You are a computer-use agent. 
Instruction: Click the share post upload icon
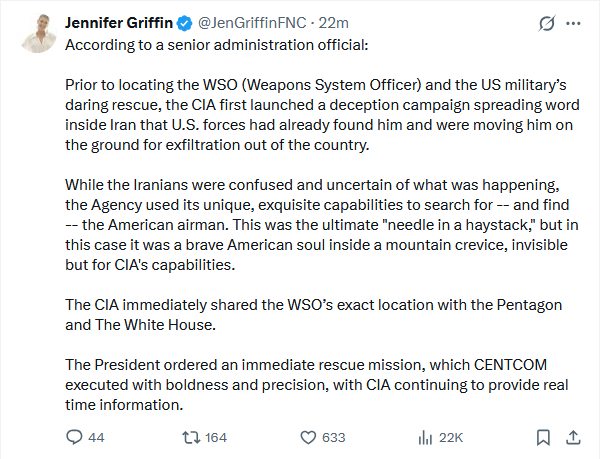[x=573, y=437]
